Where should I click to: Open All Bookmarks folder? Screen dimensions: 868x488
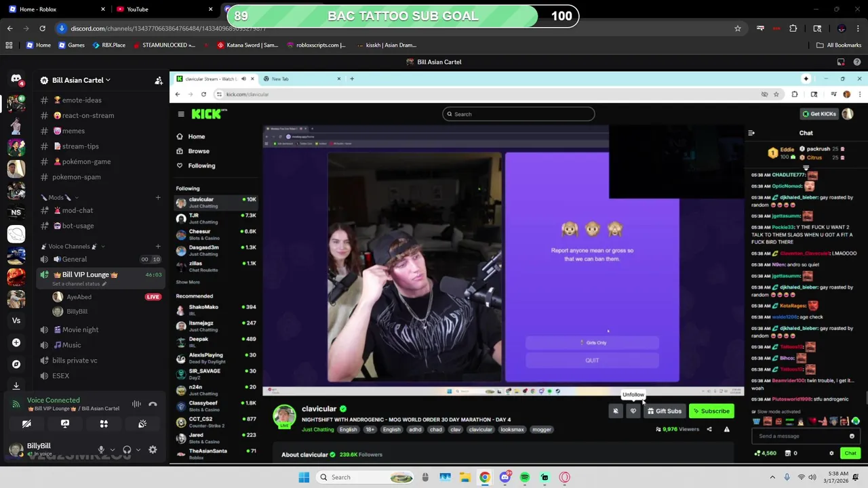839,45
